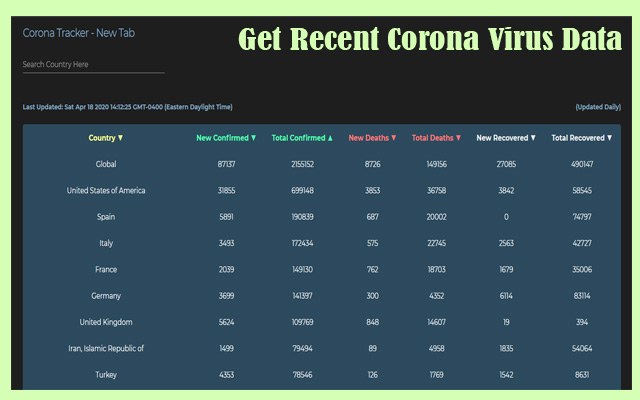Click Global total confirmed value 2155152
Image resolution: width=640 pixels, height=400 pixels.
[302, 164]
